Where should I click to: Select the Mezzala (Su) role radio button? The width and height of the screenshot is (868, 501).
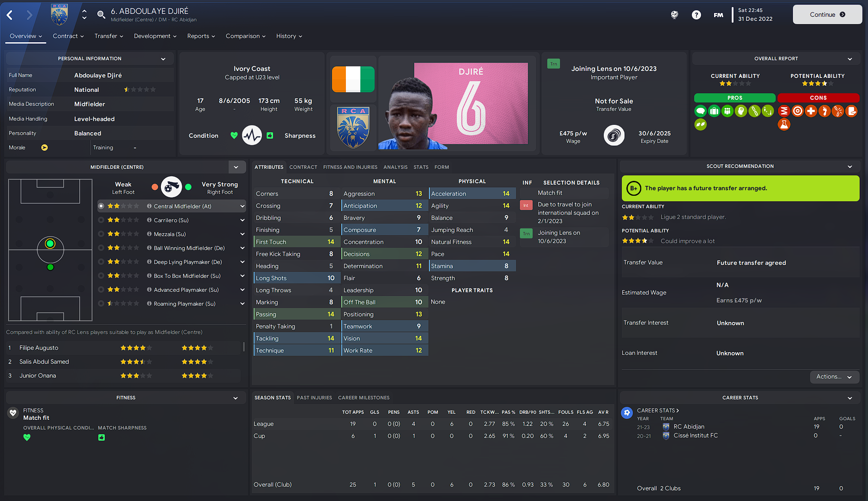(x=101, y=234)
